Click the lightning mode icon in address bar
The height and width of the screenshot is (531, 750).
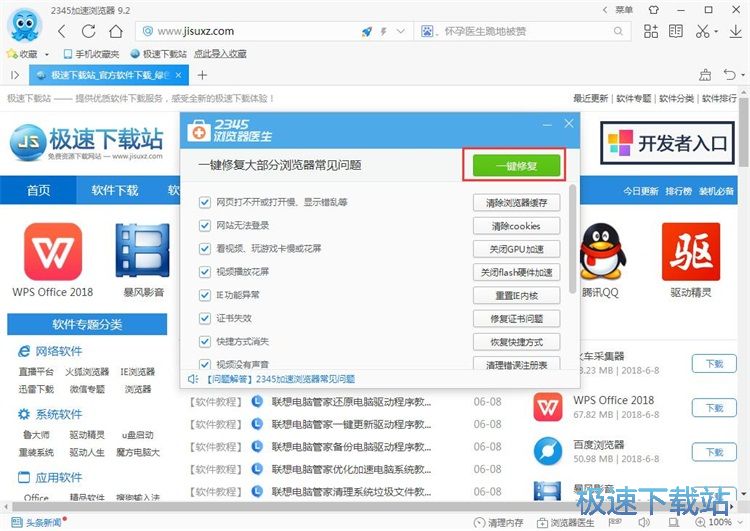click(384, 32)
